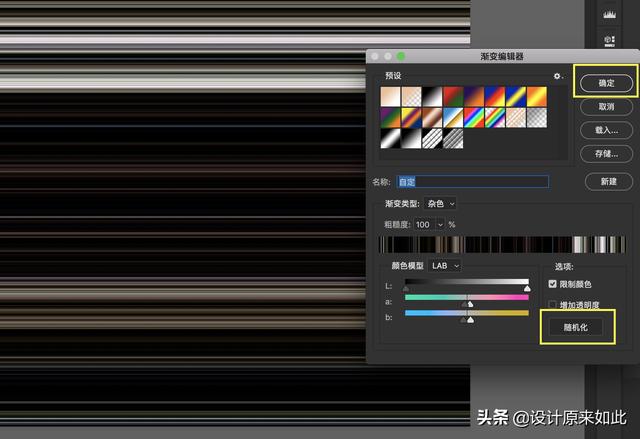
Task: Select the yellow-violet-orange-blue gradient preset
Action: (411, 118)
